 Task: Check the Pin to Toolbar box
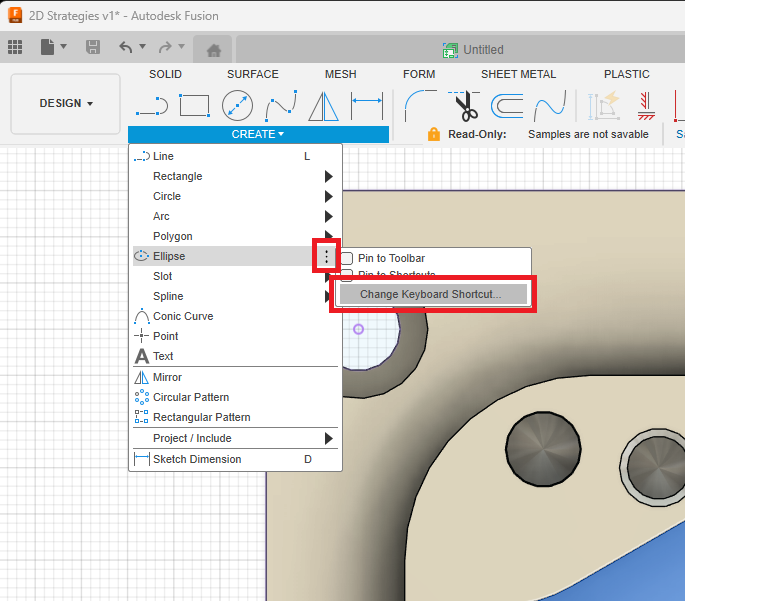[347, 258]
